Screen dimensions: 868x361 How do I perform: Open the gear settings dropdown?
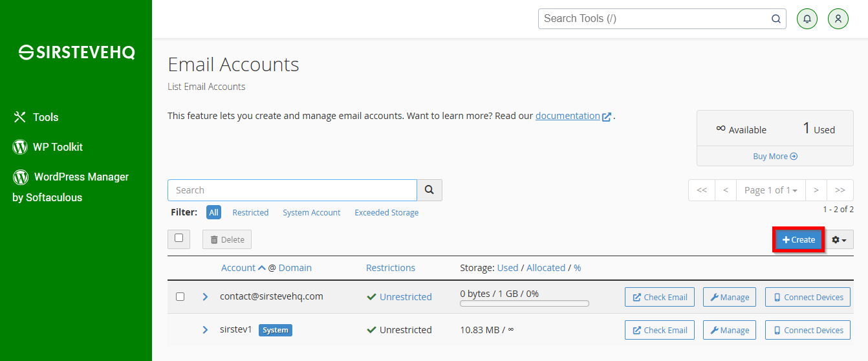(840, 239)
